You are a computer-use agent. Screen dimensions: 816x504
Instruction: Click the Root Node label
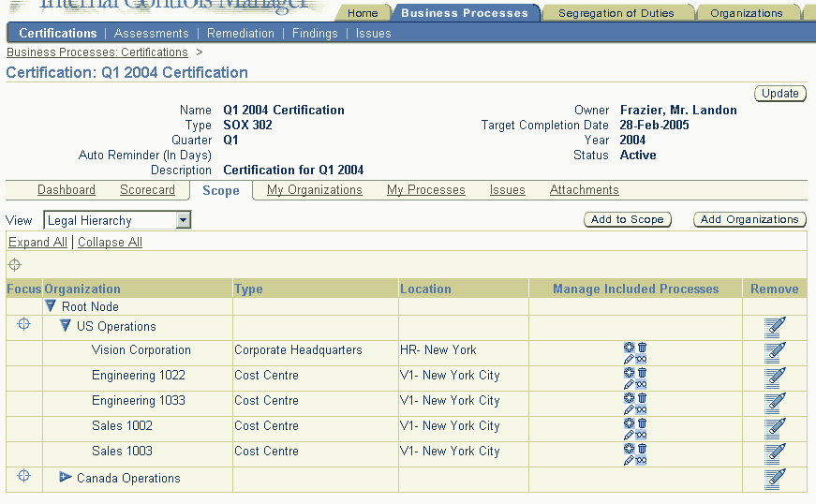[90, 307]
